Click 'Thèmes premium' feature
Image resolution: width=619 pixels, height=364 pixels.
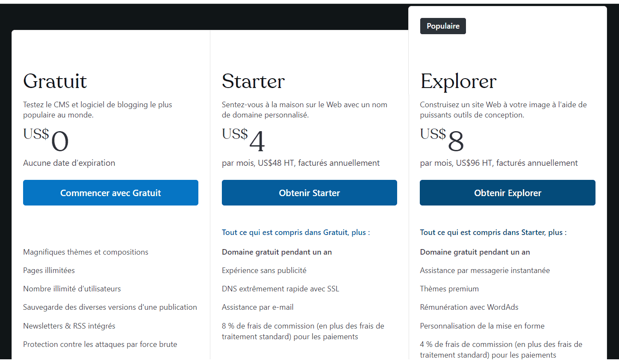click(449, 289)
